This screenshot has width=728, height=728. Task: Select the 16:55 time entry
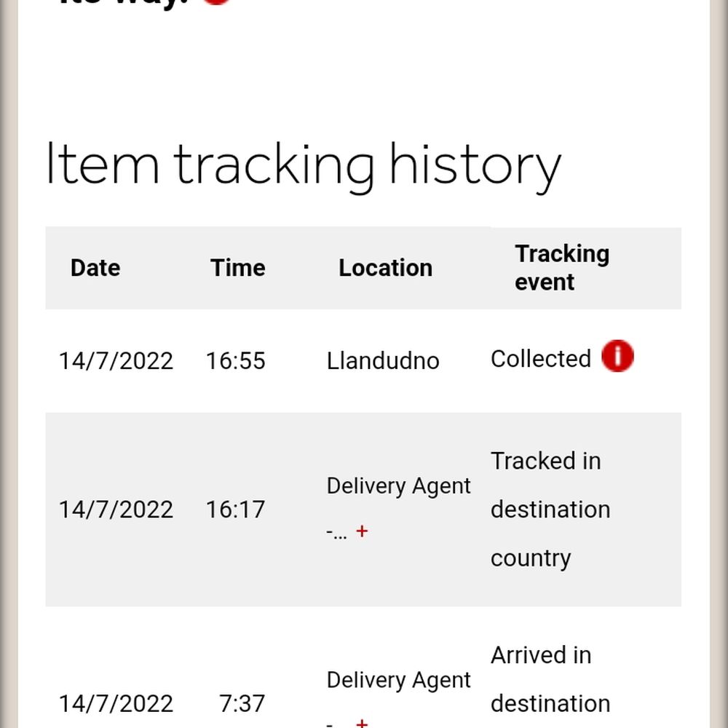click(235, 361)
